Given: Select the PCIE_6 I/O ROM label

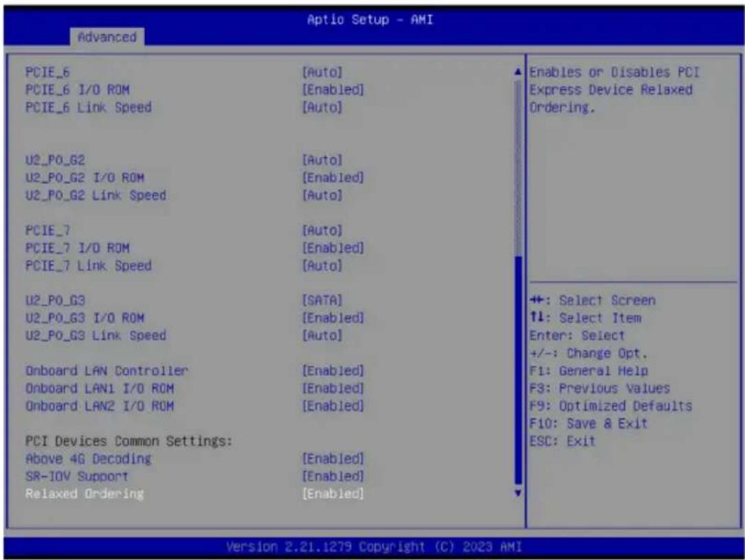Looking at the screenshot, I should tap(78, 90).
